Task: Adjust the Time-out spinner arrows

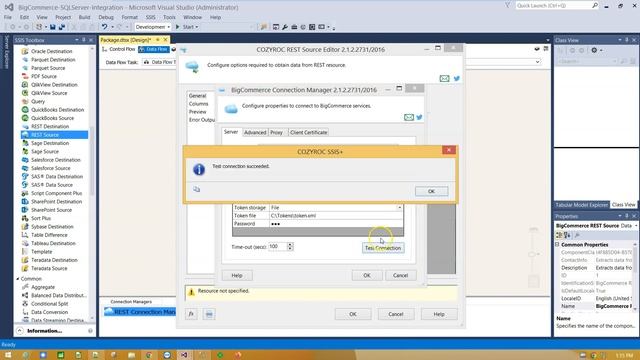Action: click(x=290, y=247)
